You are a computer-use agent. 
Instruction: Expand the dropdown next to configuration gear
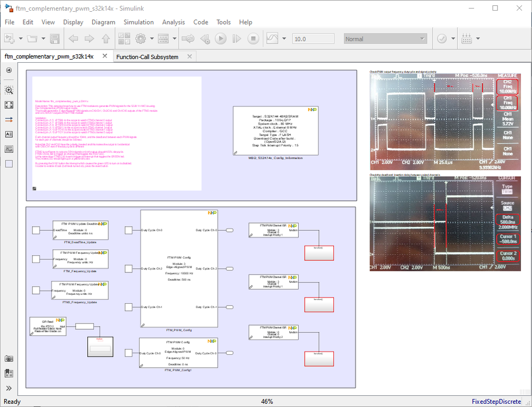click(152, 39)
